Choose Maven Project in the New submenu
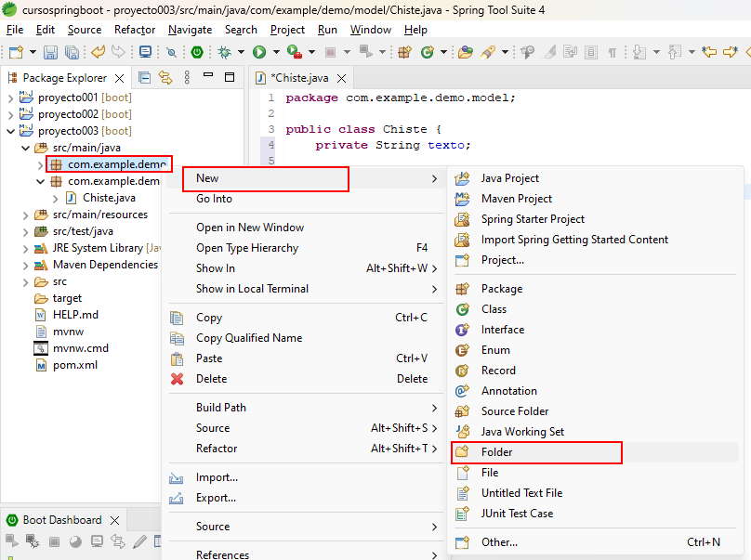751x560 pixels. point(594,199)
